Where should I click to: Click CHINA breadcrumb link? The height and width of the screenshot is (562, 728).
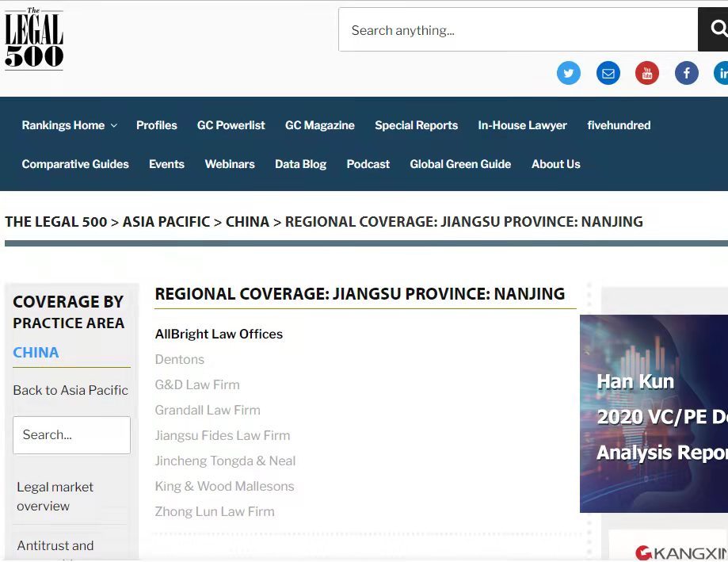click(247, 221)
